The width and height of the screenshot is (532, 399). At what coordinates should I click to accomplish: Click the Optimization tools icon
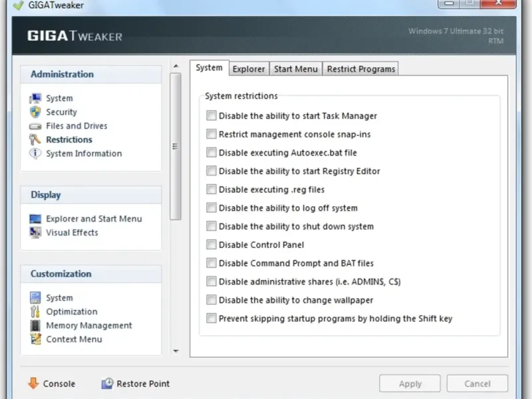35,312
